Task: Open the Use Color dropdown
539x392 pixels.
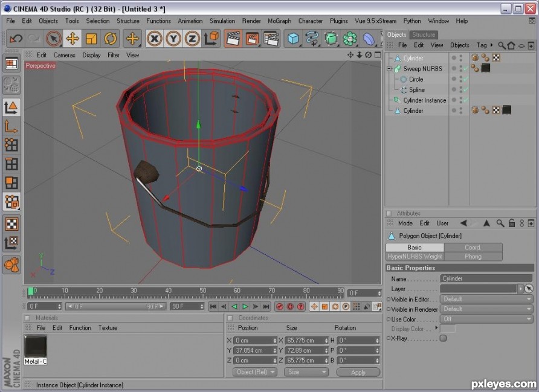Action: tap(486, 319)
